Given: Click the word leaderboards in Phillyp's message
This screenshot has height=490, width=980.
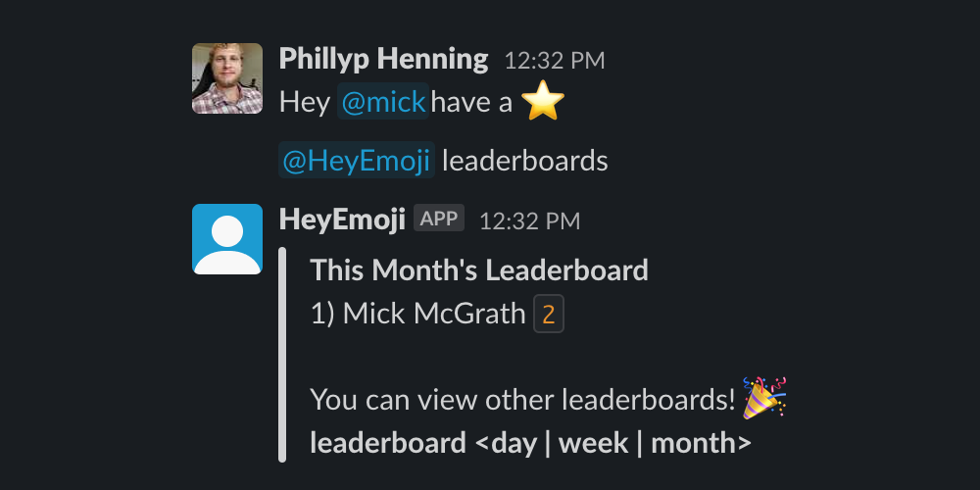Looking at the screenshot, I should click(525, 161).
